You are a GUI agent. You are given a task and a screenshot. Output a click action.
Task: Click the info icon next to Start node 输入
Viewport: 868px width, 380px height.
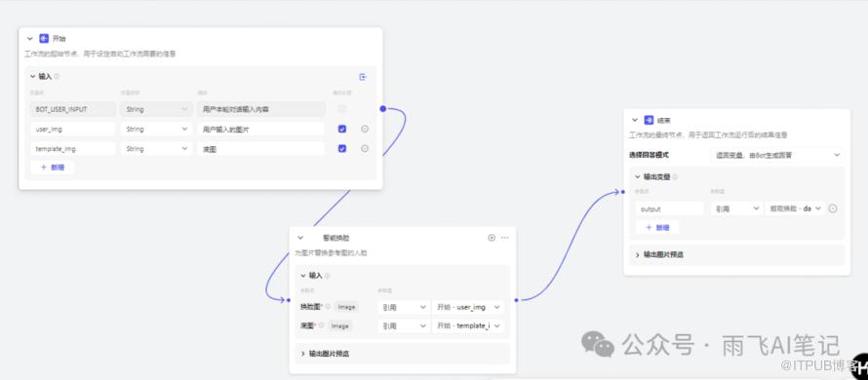tap(57, 76)
